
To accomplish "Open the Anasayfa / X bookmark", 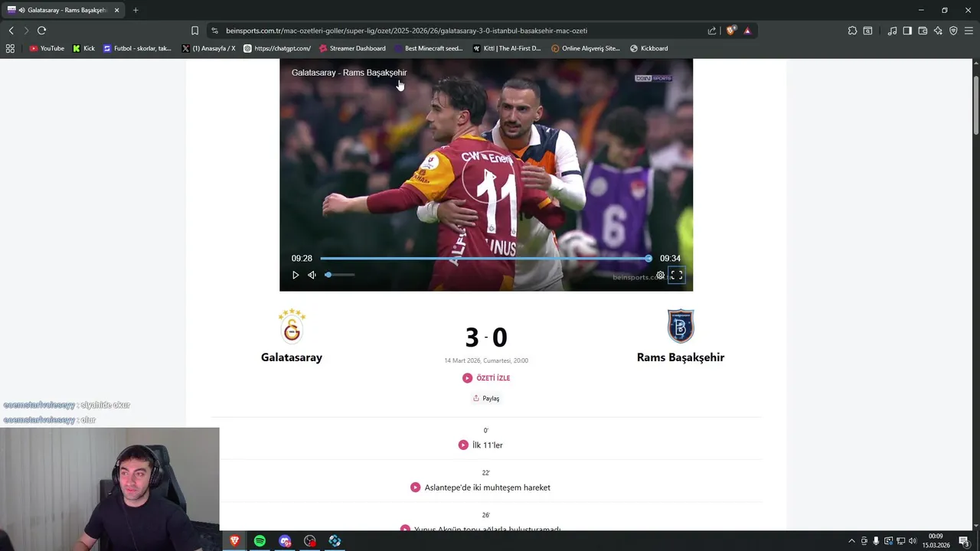I will [x=208, y=48].
